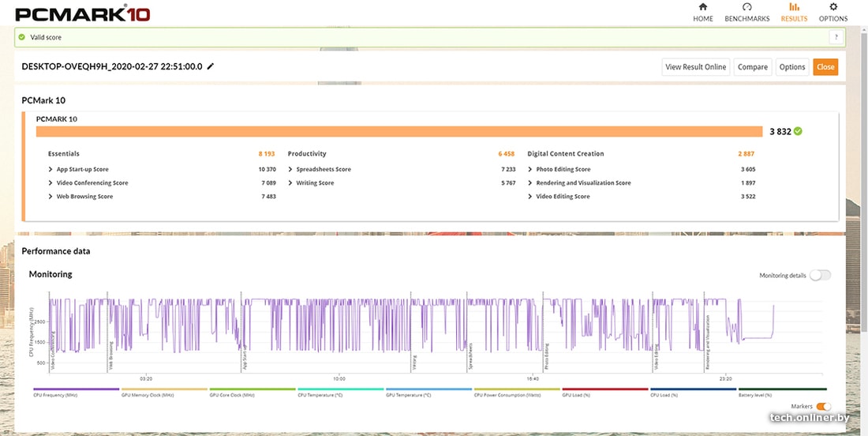
Task: Expand the Spreadsheets Score row
Action: [x=291, y=170]
